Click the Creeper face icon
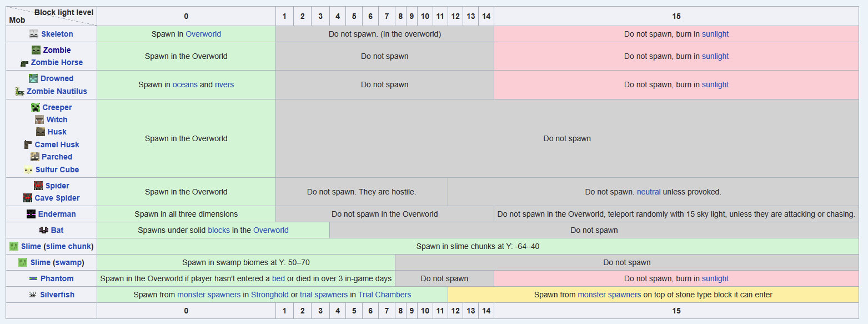This screenshot has height=324, width=868. click(x=36, y=107)
